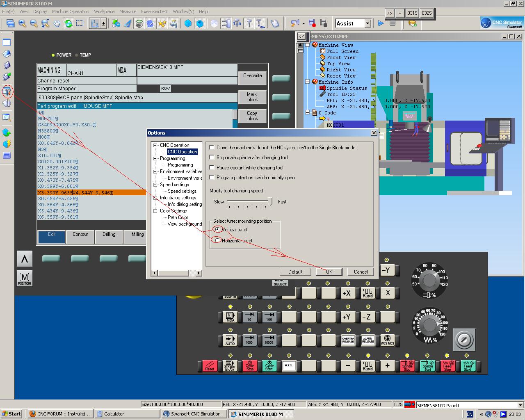Click OK in the Options dialog
The height and width of the screenshot is (420, 525).
tap(329, 272)
